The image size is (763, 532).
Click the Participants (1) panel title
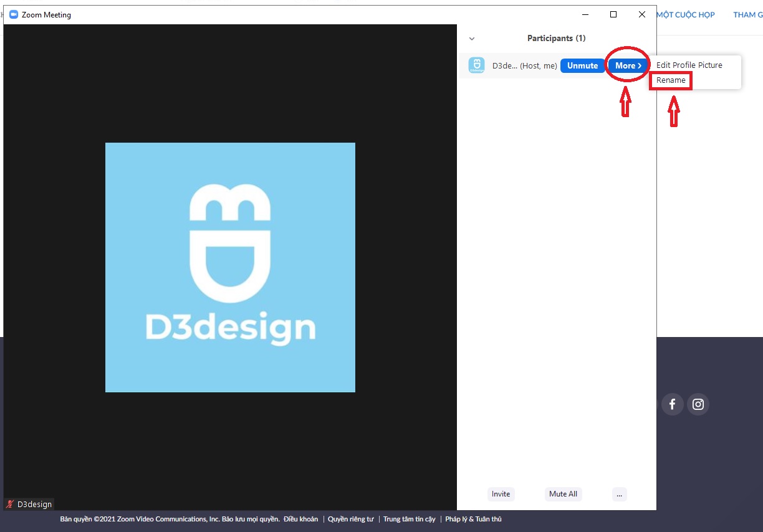[556, 39]
